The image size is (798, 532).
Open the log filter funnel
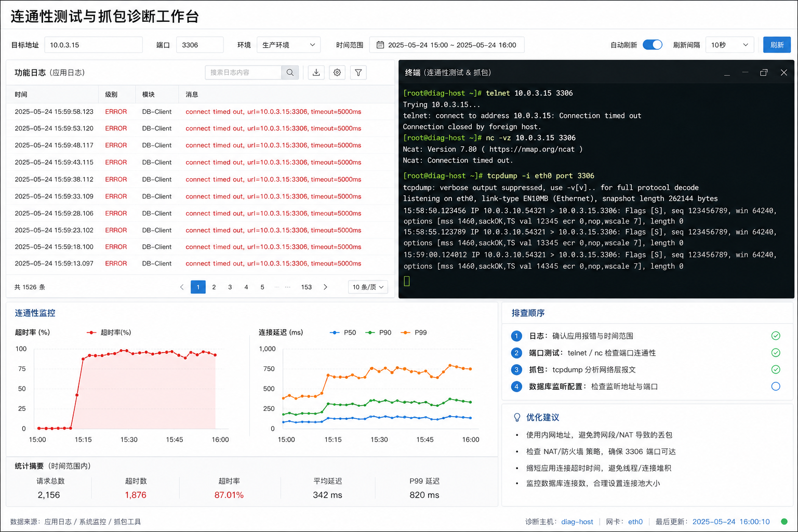[358, 73]
